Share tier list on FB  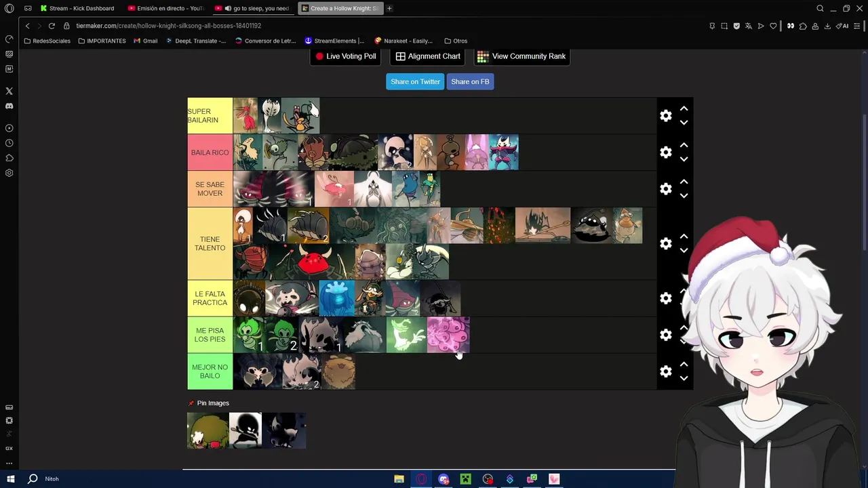470,81
